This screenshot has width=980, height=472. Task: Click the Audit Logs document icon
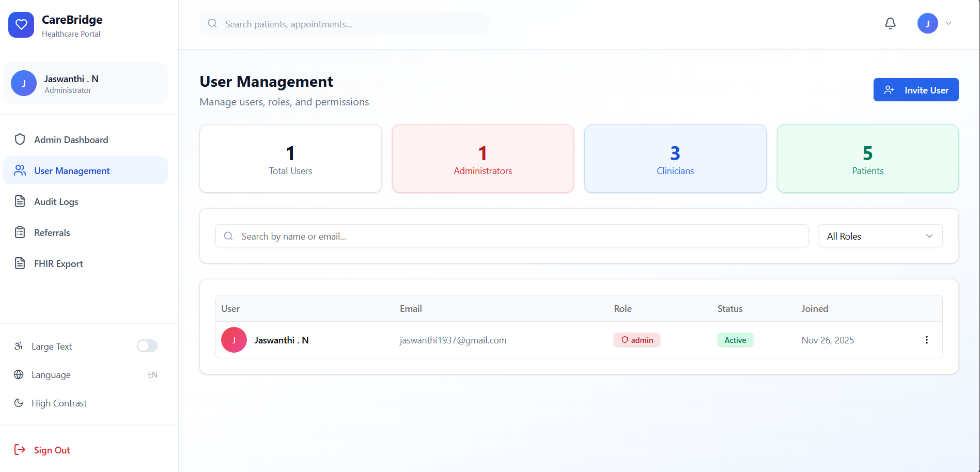20,201
